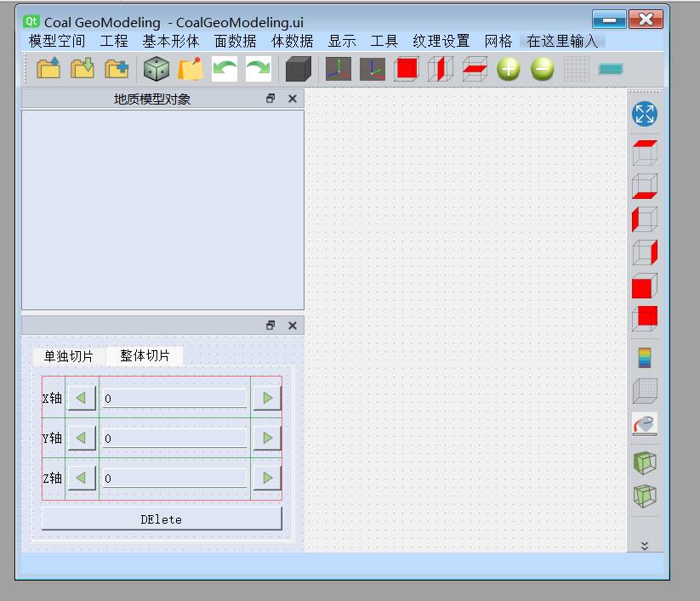Click the green minus zoom-out icon
The width and height of the screenshot is (700, 601).
(x=542, y=69)
